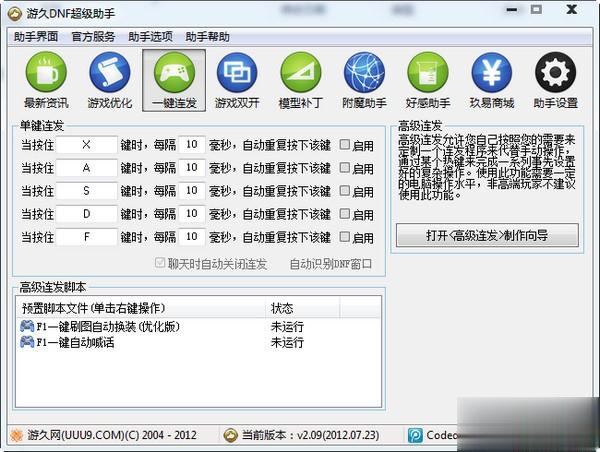Click the A key input field
Screen dimensions: 600x452
(86, 168)
